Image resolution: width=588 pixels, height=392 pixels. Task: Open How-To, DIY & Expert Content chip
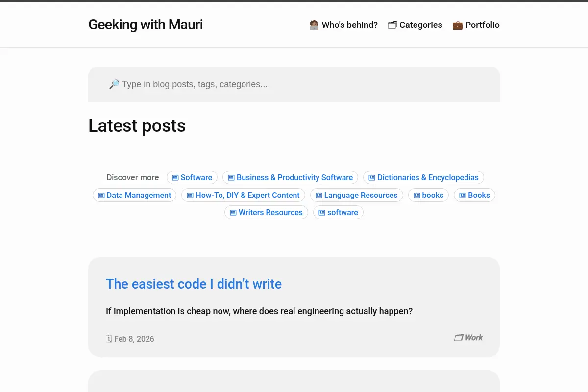[243, 195]
